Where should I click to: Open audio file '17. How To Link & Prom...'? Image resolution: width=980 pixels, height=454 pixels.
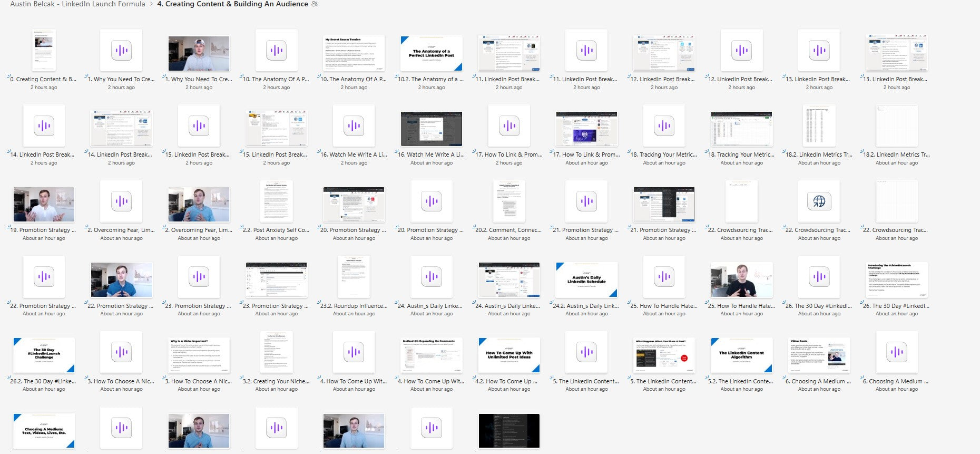pyautogui.click(x=508, y=126)
